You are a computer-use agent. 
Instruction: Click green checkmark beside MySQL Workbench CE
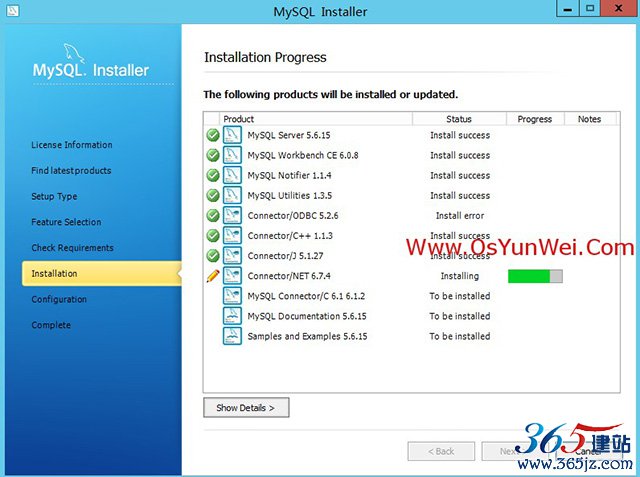click(x=213, y=155)
